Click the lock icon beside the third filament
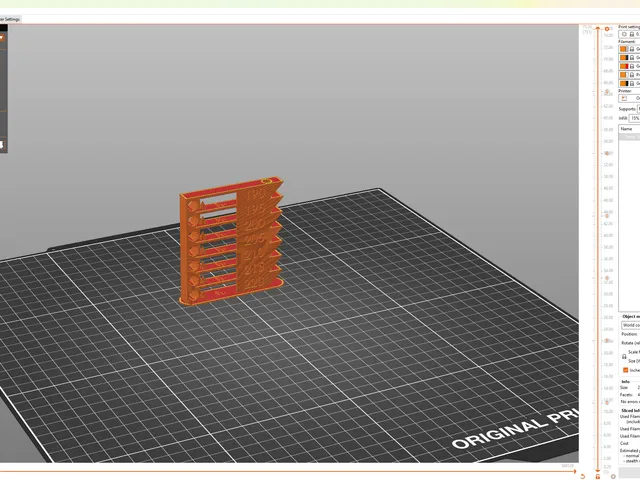Viewport: 640px width, 480px height. pos(632,66)
